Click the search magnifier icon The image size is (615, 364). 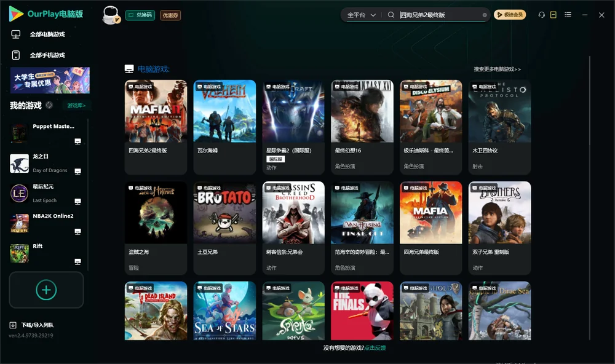pos(391,15)
